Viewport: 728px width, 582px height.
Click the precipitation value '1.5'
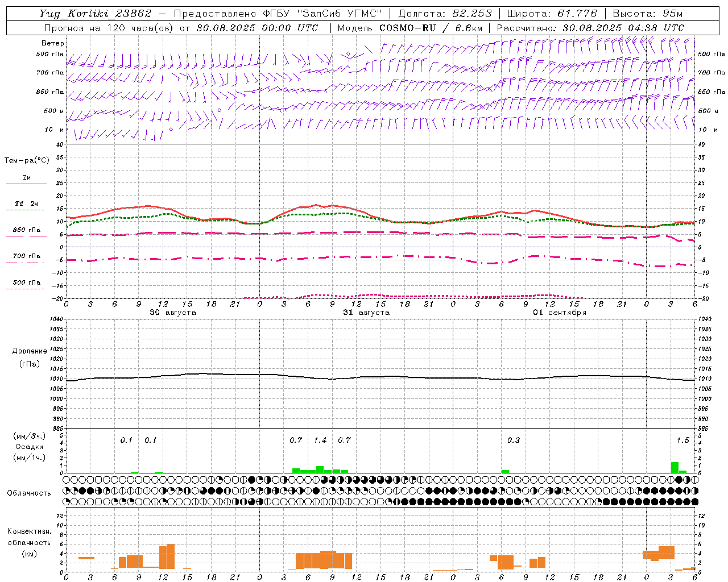(x=682, y=440)
